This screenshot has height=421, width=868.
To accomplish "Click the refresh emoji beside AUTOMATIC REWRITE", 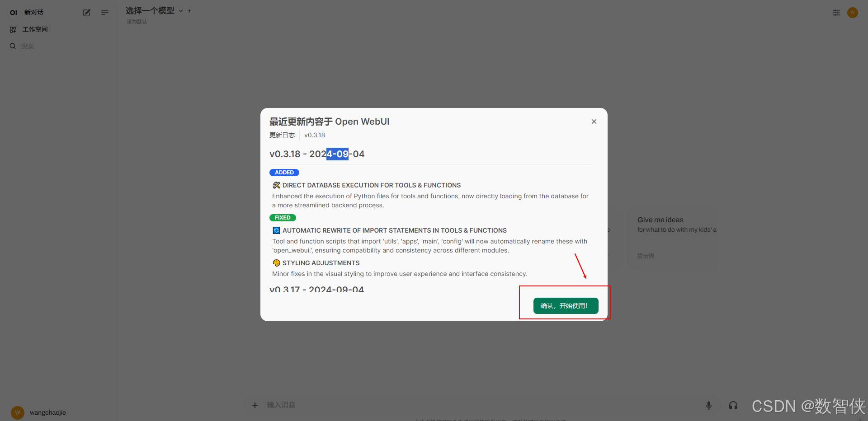I will point(276,230).
